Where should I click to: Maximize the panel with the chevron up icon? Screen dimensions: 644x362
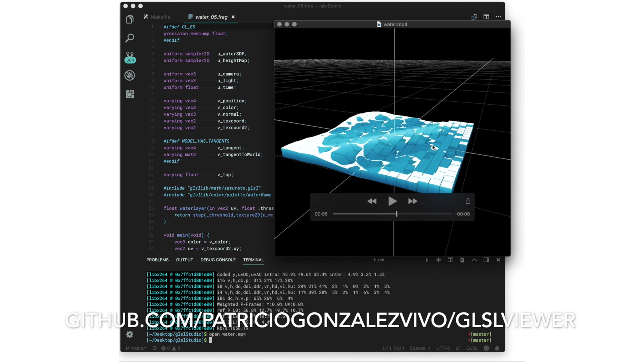coord(474,260)
